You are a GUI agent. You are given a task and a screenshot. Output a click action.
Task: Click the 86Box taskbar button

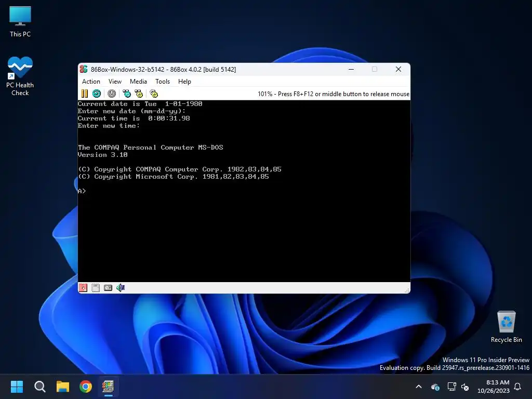coord(108,387)
